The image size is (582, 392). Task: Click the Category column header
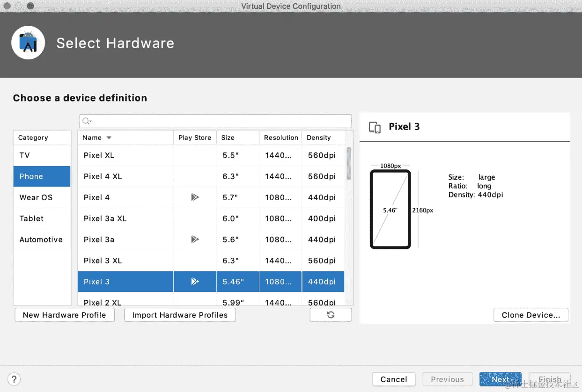[42, 138]
